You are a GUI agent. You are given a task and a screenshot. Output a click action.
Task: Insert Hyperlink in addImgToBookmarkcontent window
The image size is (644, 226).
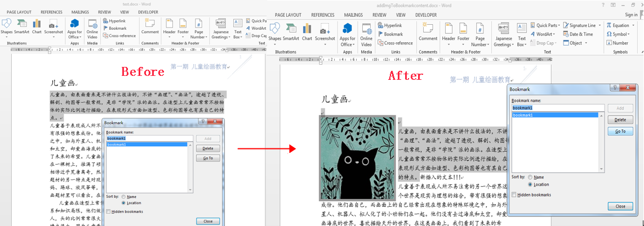pyautogui.click(x=389, y=25)
